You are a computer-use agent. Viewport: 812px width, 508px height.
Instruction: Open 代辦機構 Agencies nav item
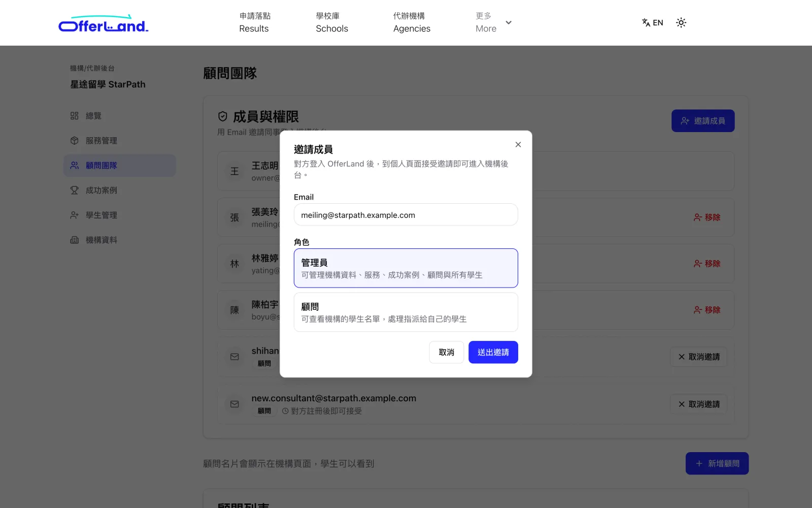412,22
